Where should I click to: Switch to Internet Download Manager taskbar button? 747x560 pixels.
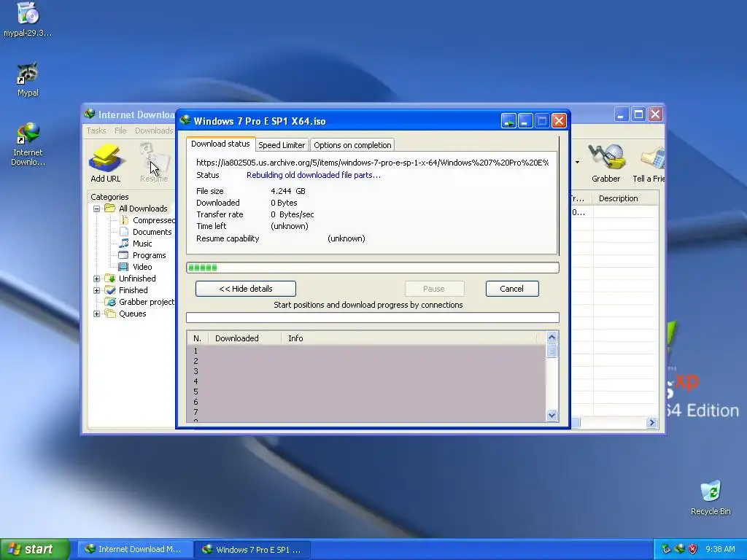[x=135, y=549]
